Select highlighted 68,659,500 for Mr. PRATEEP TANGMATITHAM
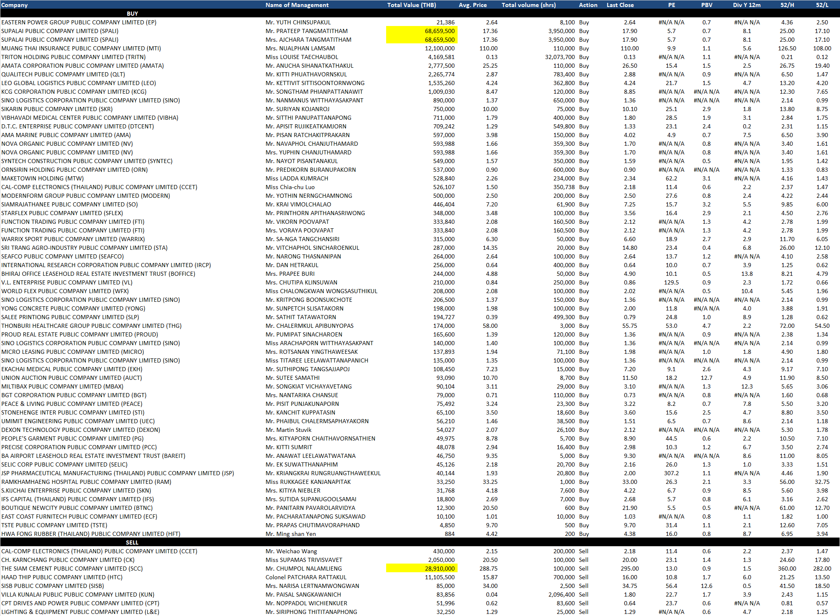This screenshot has width=840, height=616. coord(422,31)
